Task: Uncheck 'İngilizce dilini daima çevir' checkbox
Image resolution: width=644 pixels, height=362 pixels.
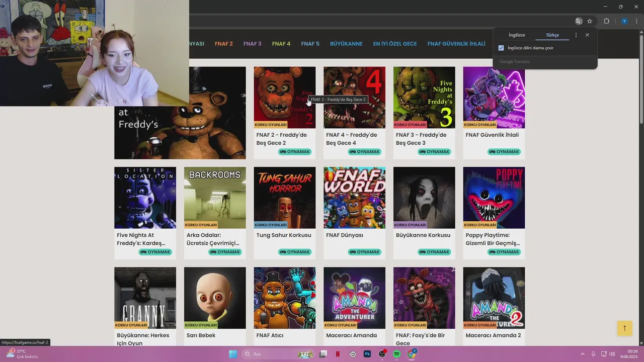Action: pos(501,48)
